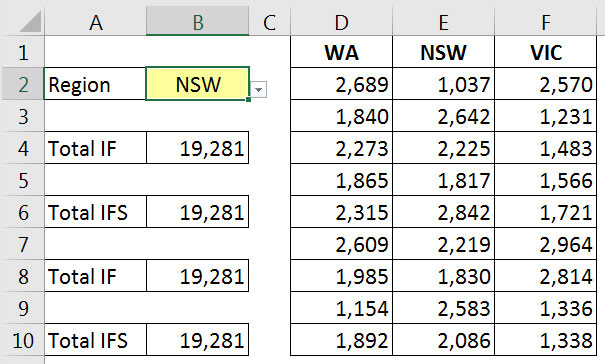The height and width of the screenshot is (364, 605).
Task: Select VIC value 1,338
Action: tap(546, 340)
